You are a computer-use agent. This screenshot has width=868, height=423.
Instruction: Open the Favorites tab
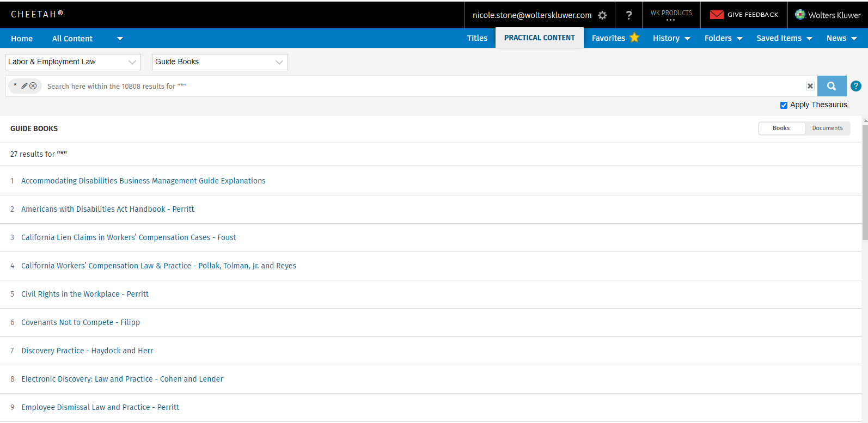click(x=608, y=38)
